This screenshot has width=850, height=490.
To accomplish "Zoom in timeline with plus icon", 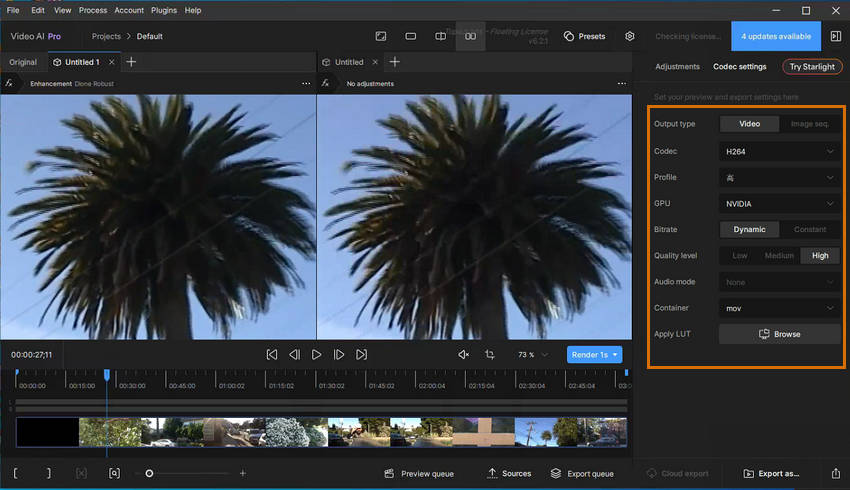I will pyautogui.click(x=243, y=473).
